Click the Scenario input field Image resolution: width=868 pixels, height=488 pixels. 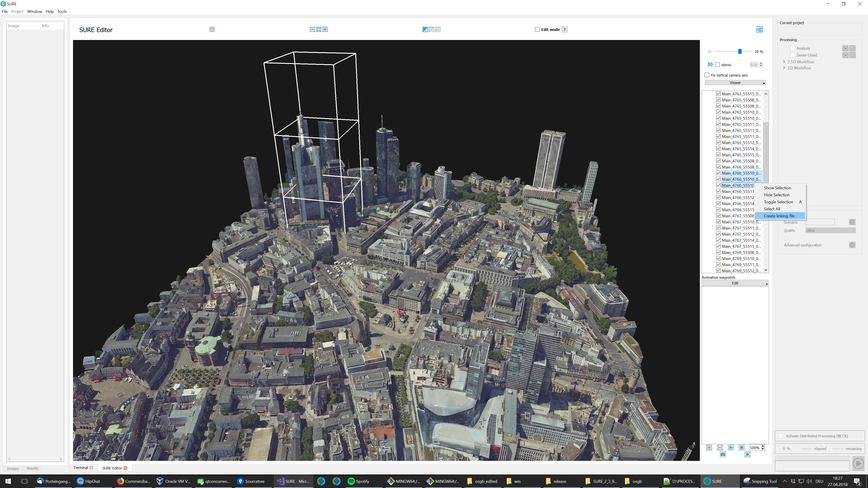coord(820,222)
